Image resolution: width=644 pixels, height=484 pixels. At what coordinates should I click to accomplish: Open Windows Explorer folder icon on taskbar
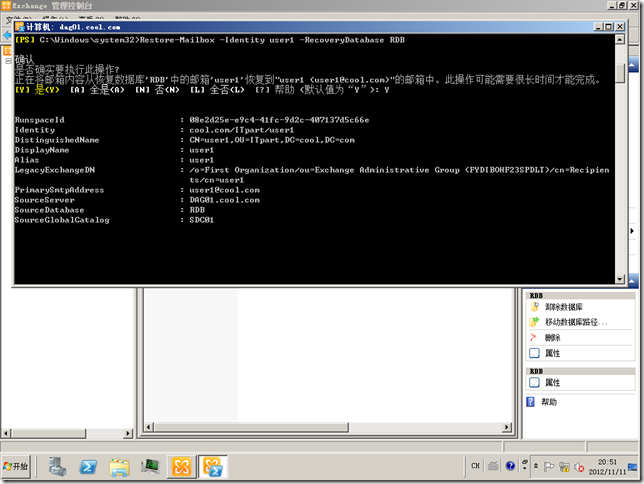point(119,467)
